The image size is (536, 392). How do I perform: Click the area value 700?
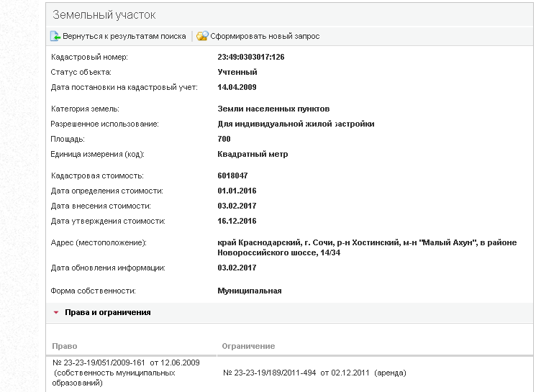[224, 139]
